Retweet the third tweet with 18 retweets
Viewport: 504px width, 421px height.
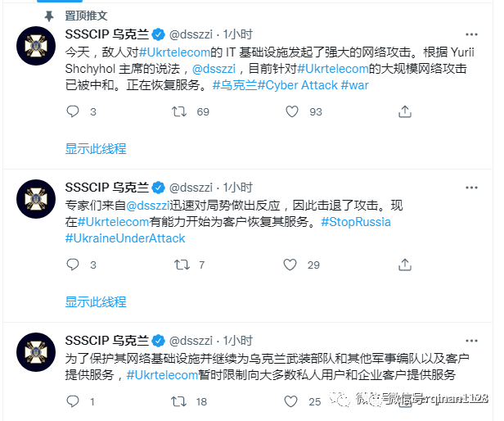pos(178,401)
